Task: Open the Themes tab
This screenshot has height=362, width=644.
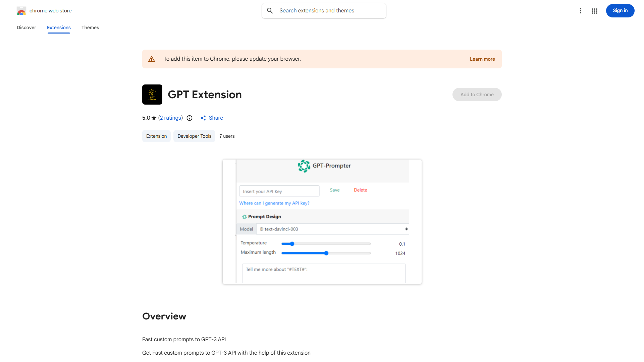Action: pos(90,27)
